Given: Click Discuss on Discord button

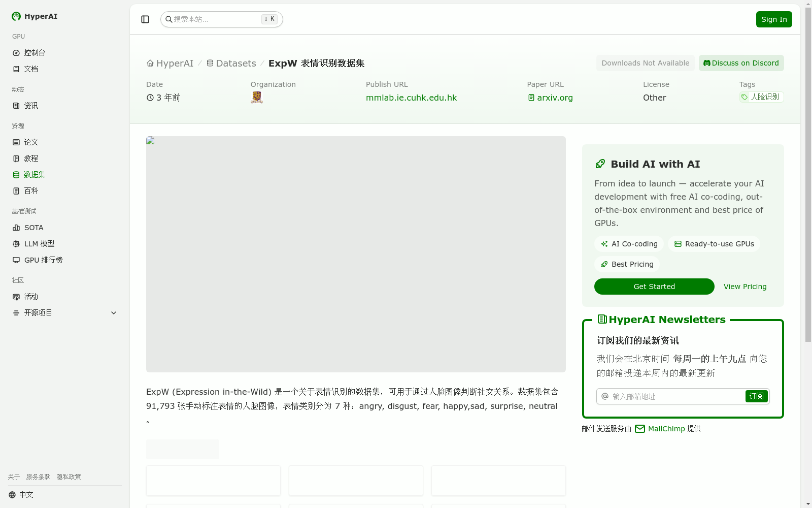Looking at the screenshot, I should [x=741, y=63].
